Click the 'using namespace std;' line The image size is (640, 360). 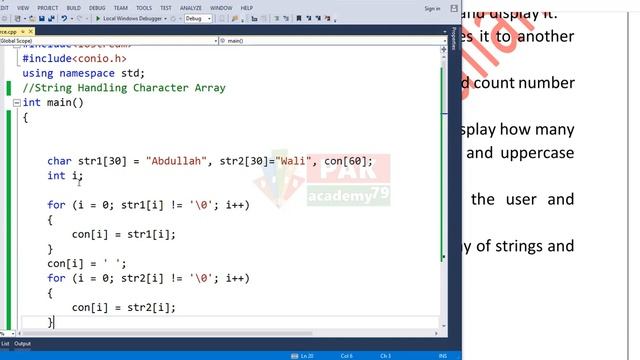click(84, 73)
